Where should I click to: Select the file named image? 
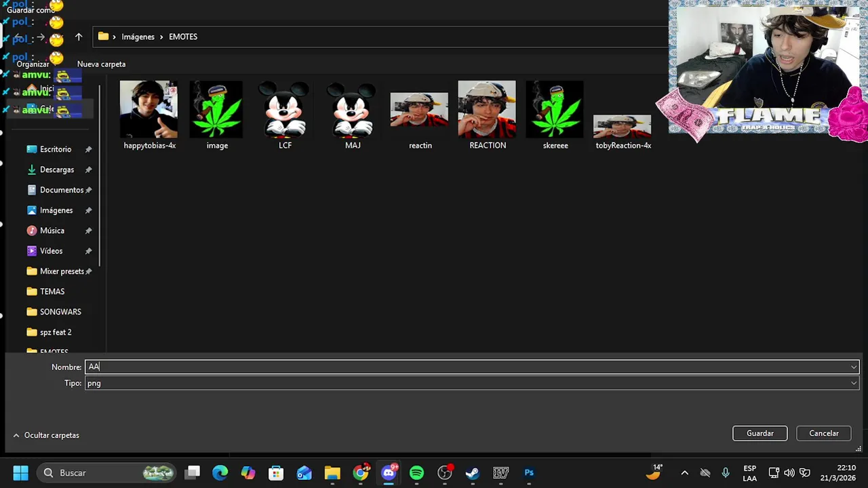[x=217, y=115]
